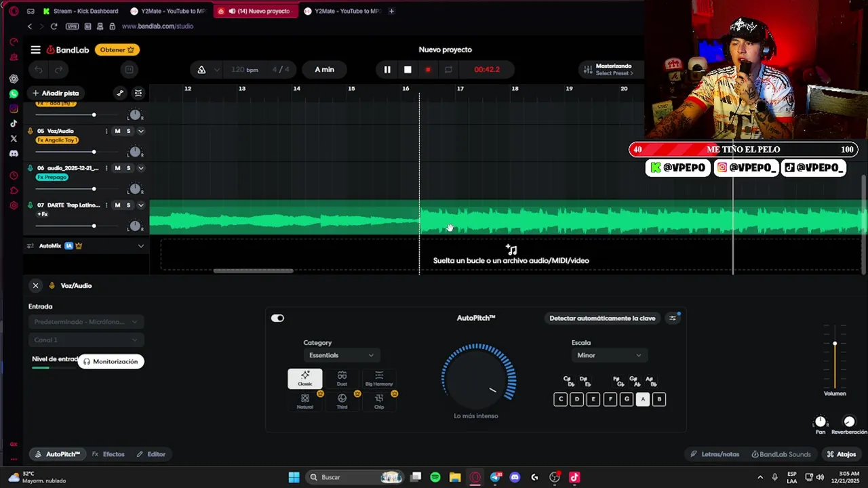Mute track 05 Voz/Audio

click(x=117, y=131)
